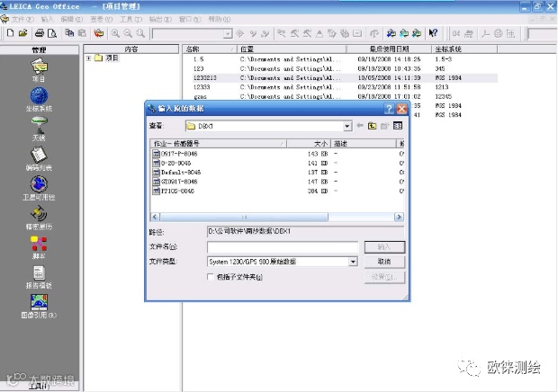Click the horizontal scrollbar thumb in file list

coord(244,217)
